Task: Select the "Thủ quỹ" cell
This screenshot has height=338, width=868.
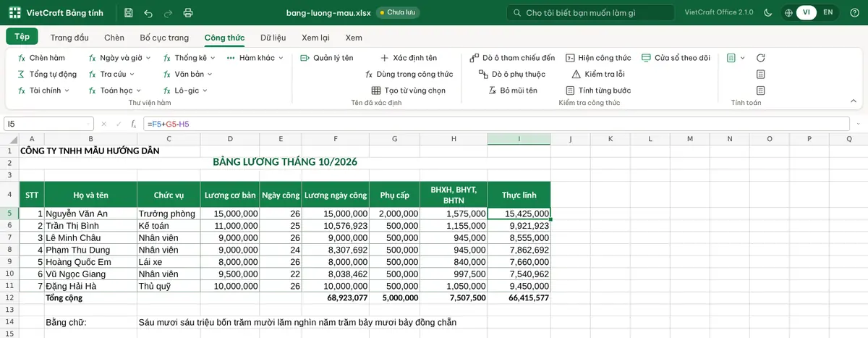Action: pyautogui.click(x=169, y=286)
